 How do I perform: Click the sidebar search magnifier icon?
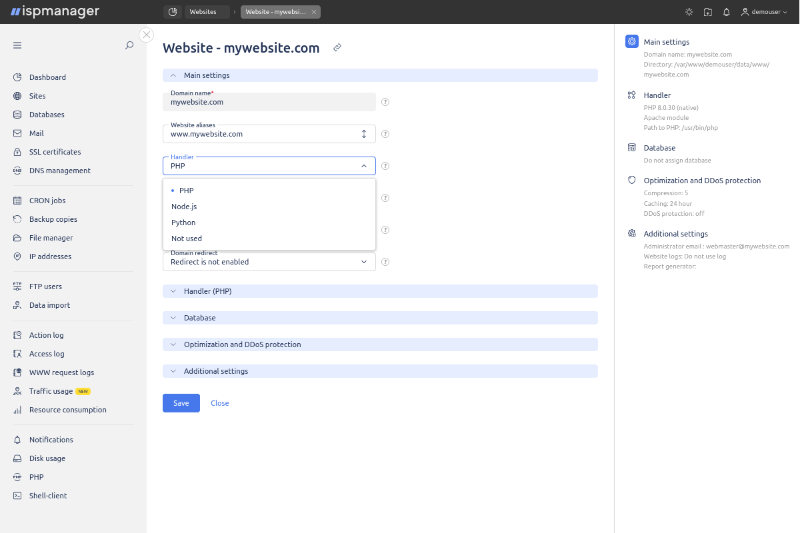(x=129, y=45)
